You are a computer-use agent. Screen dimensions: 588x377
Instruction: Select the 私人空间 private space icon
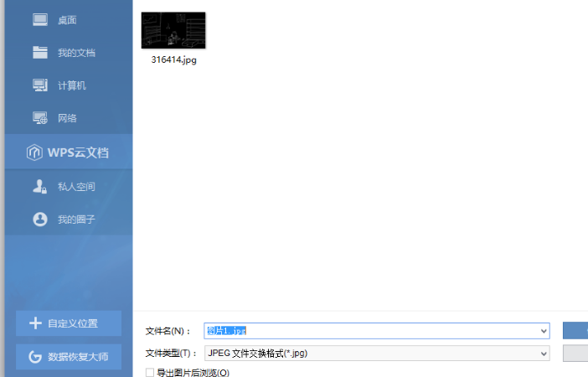(x=39, y=187)
